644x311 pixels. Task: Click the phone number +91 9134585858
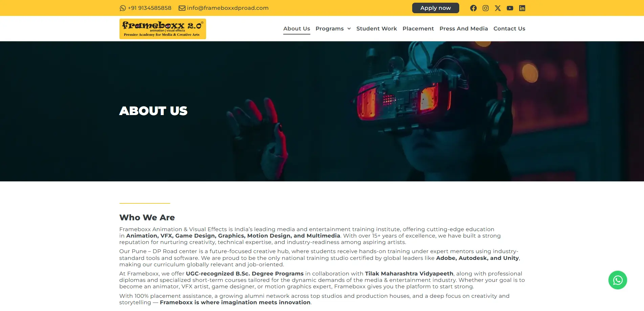(149, 8)
